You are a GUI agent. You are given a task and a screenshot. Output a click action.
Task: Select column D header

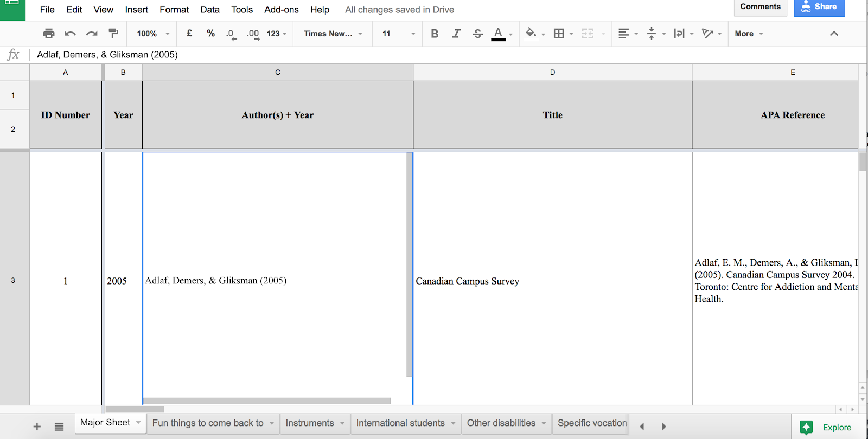click(552, 72)
